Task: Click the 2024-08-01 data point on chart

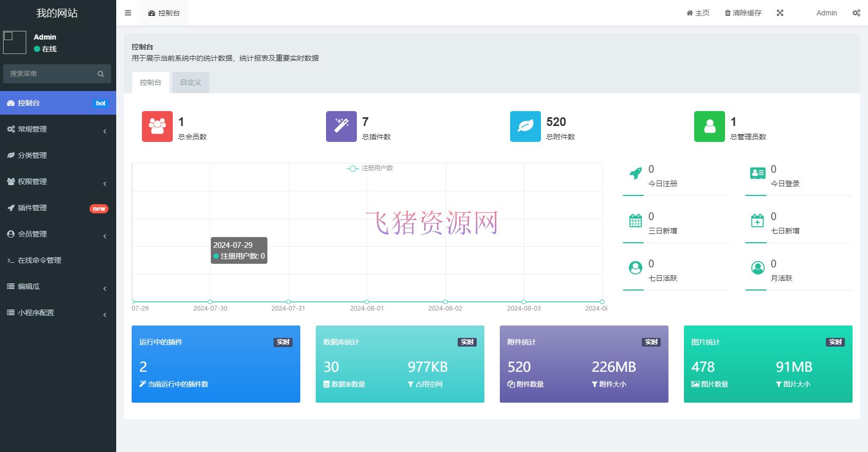Action: 367,302
